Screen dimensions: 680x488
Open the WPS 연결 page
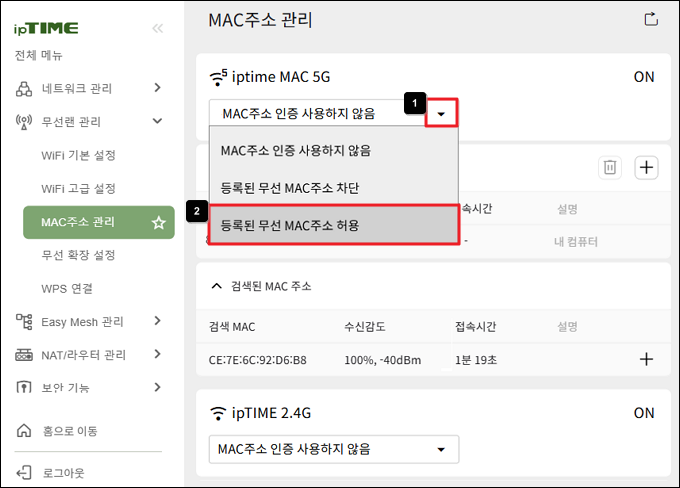pos(67,289)
